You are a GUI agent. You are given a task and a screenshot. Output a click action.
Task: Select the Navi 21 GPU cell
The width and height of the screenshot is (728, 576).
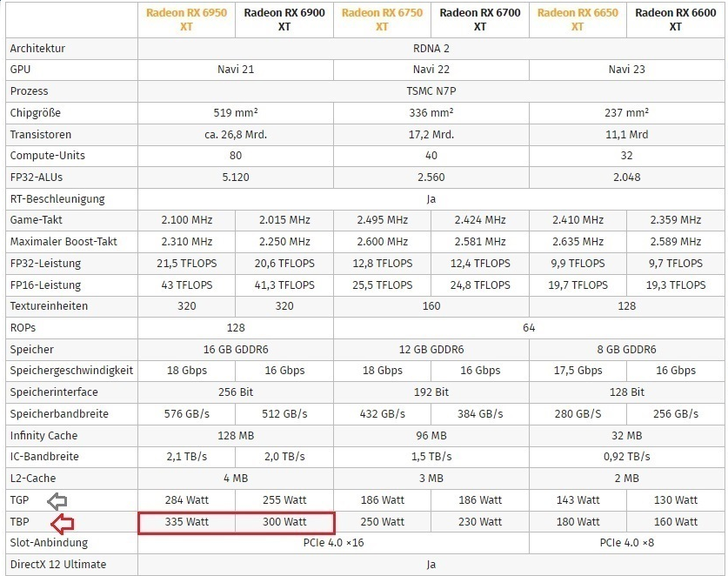(x=236, y=70)
